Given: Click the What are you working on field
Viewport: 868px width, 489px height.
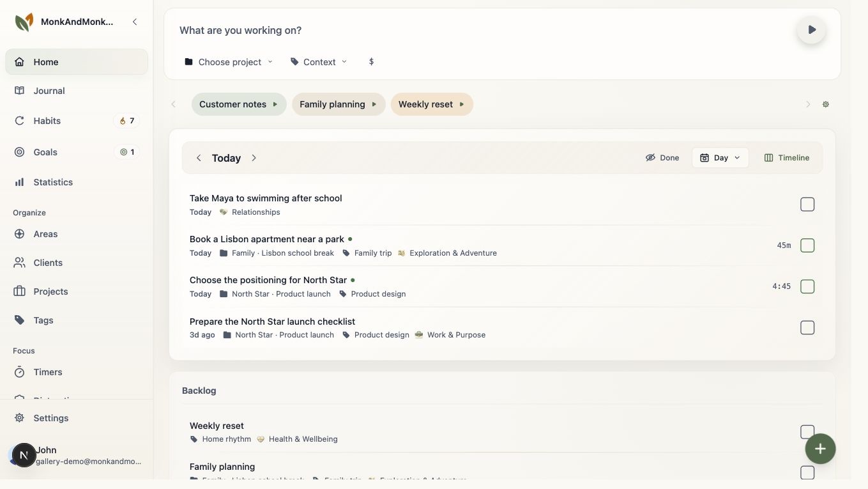Looking at the screenshot, I should (483, 30).
